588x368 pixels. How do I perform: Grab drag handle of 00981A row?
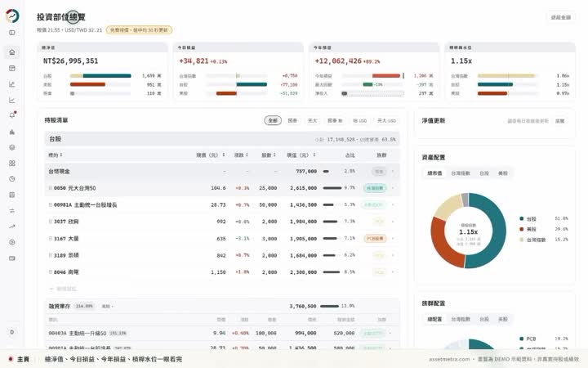(x=50, y=205)
